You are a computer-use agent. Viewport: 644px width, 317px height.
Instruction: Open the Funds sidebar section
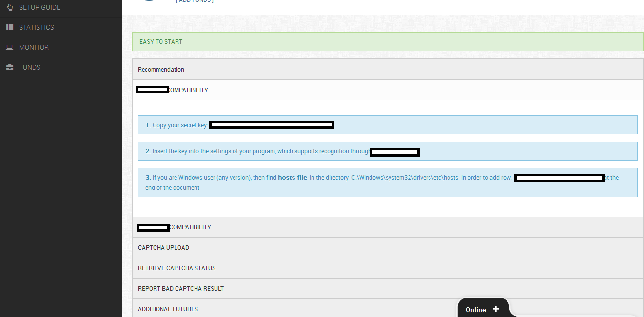[x=61, y=67]
